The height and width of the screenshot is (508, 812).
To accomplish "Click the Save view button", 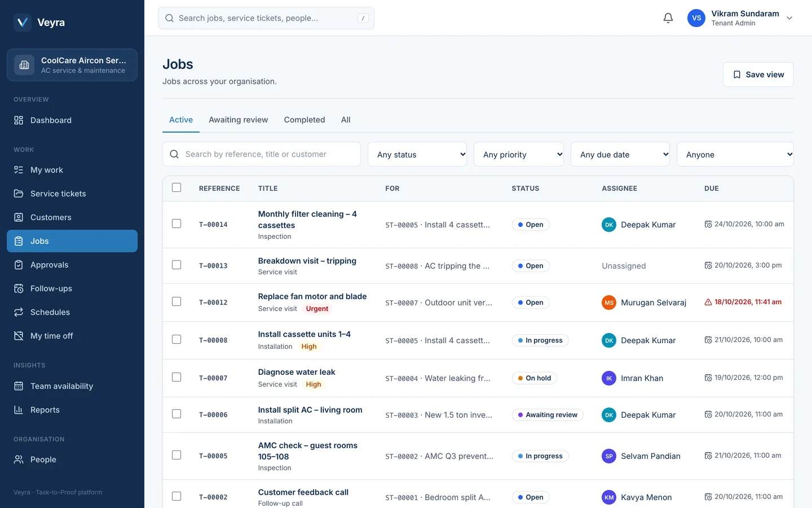I will click(758, 75).
